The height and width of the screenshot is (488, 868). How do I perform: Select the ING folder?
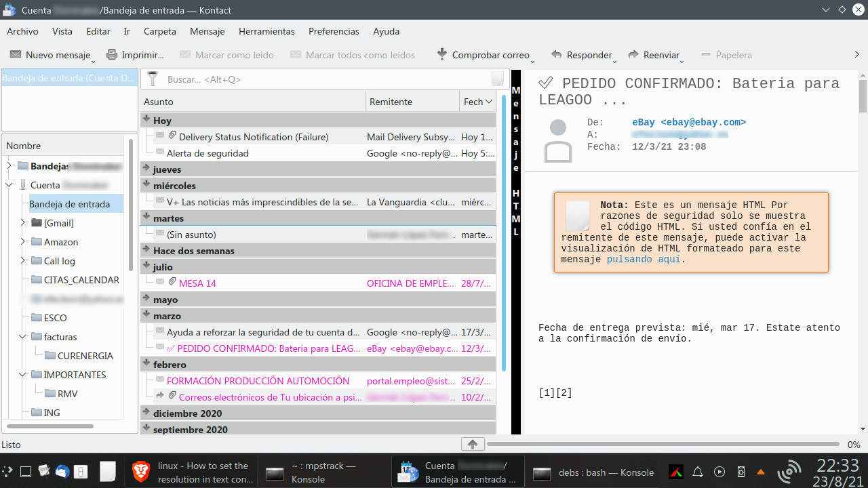(45, 413)
